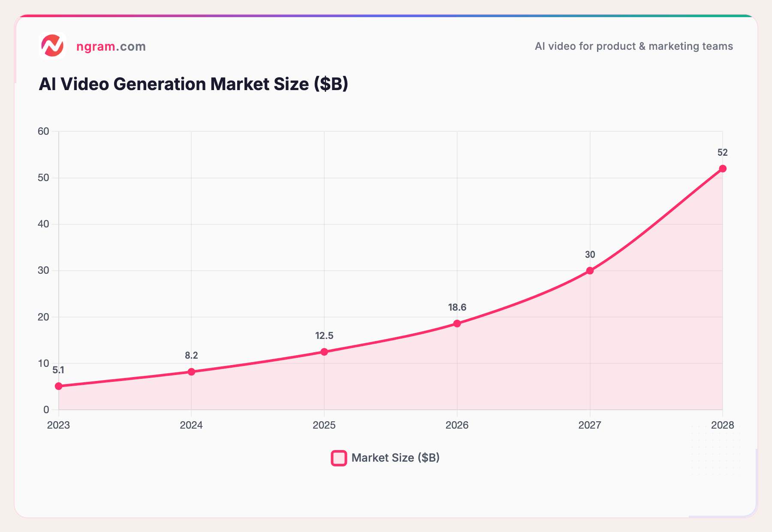Screen dimensions: 772x532
Task: Toggle the Market Size ($B) legend item
Action: point(385,458)
